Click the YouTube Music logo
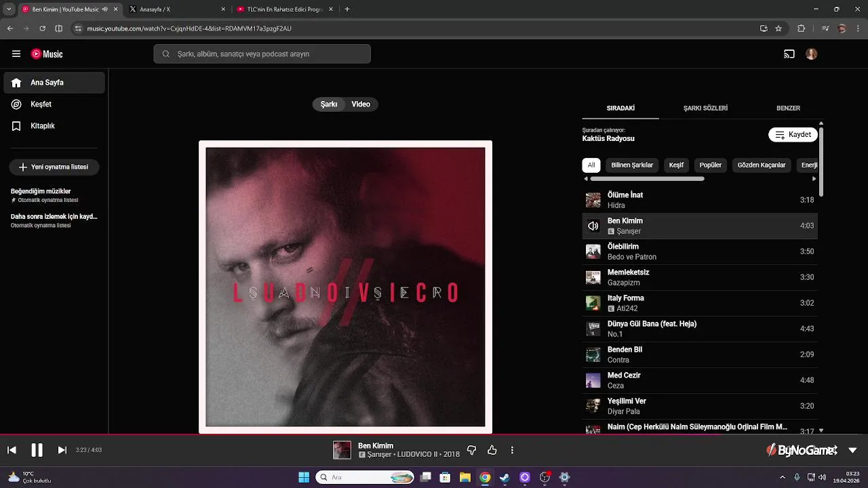Image resolution: width=868 pixels, height=488 pixels. (x=47, y=54)
